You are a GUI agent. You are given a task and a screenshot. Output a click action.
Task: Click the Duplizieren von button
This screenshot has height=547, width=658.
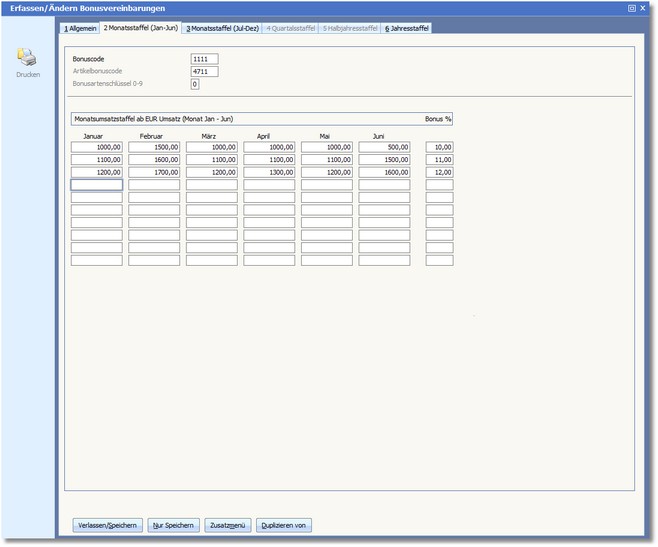pos(284,525)
